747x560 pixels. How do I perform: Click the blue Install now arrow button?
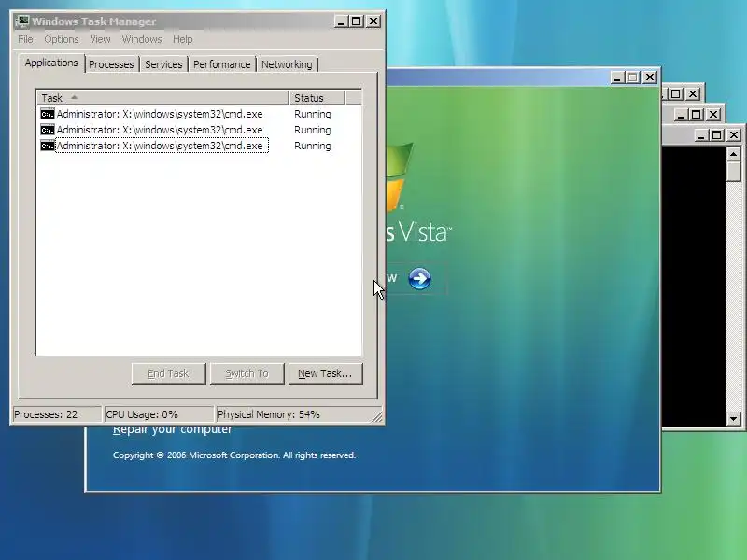pos(419,278)
